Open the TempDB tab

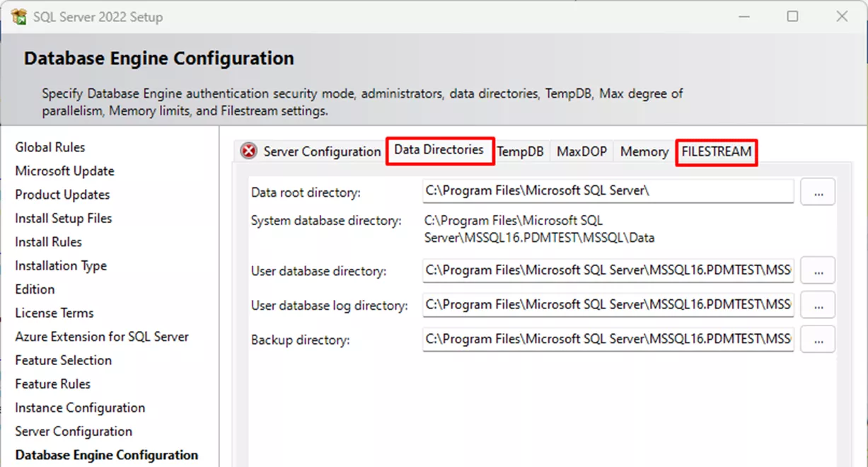point(520,151)
